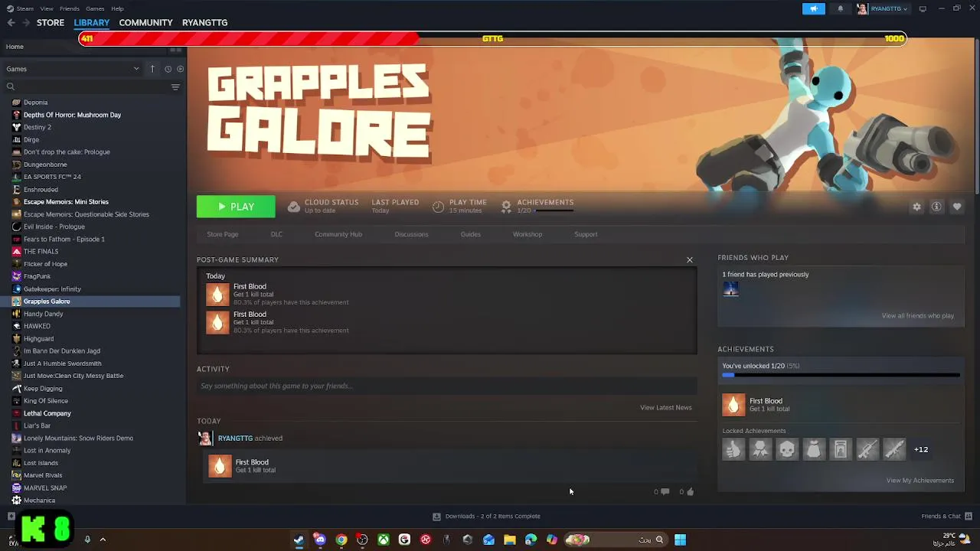Click the thumbs-up rate icon on activity
The image size is (980, 551).
pyautogui.click(x=690, y=492)
